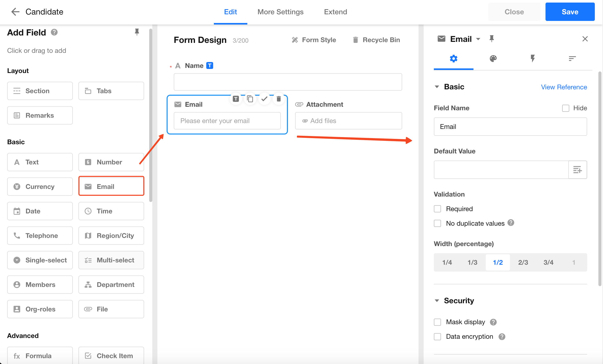Image resolution: width=603 pixels, height=364 pixels.
Task: Add a Remarks layout field
Action: (x=40, y=115)
